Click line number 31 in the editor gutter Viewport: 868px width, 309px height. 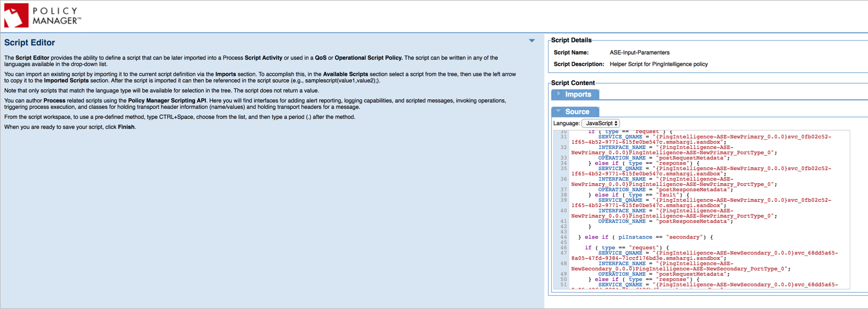[x=563, y=137]
